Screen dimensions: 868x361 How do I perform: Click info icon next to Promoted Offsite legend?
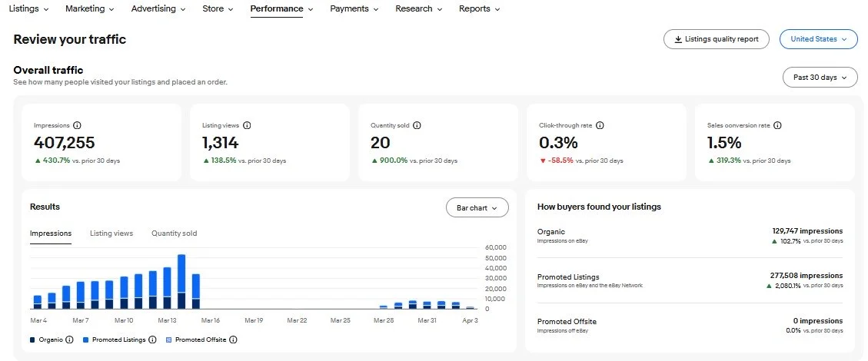tap(233, 339)
